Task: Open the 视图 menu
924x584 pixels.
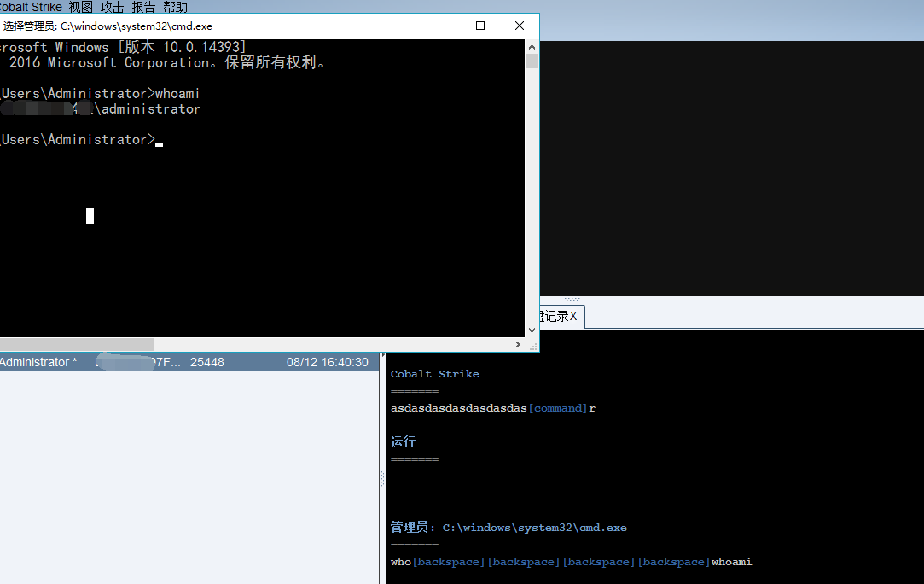Action: tap(81, 7)
